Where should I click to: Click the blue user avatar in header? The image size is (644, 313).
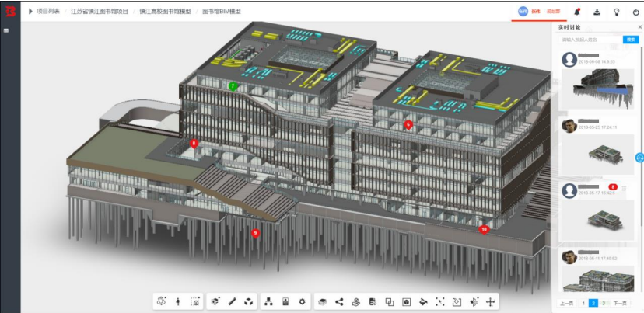pos(523,12)
